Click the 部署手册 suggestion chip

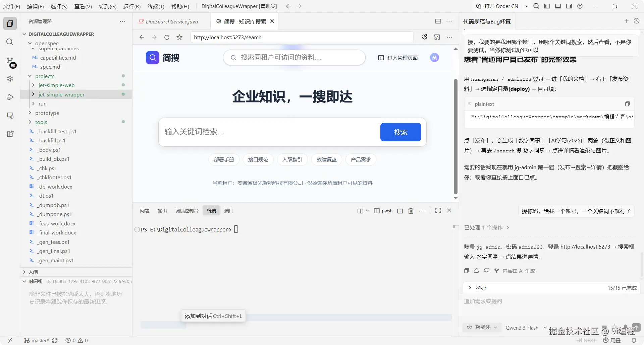[224, 159]
